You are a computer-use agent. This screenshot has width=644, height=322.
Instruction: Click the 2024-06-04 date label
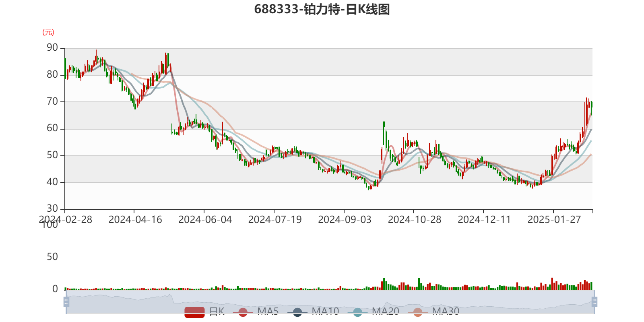click(205, 220)
